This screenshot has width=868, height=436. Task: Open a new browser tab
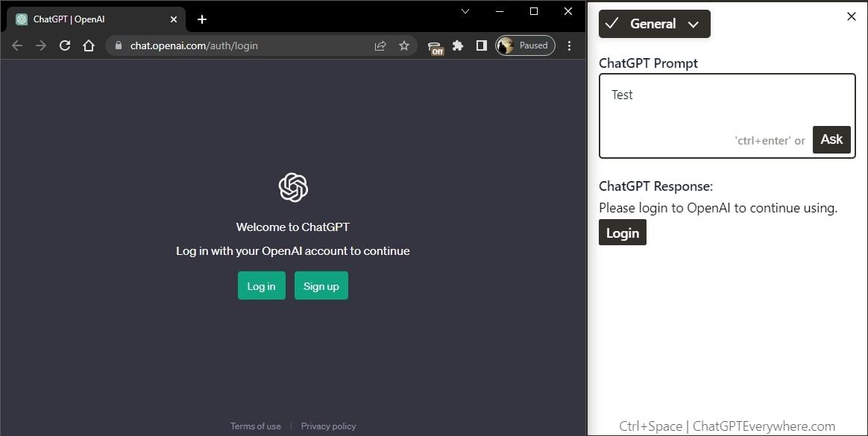[x=202, y=19]
